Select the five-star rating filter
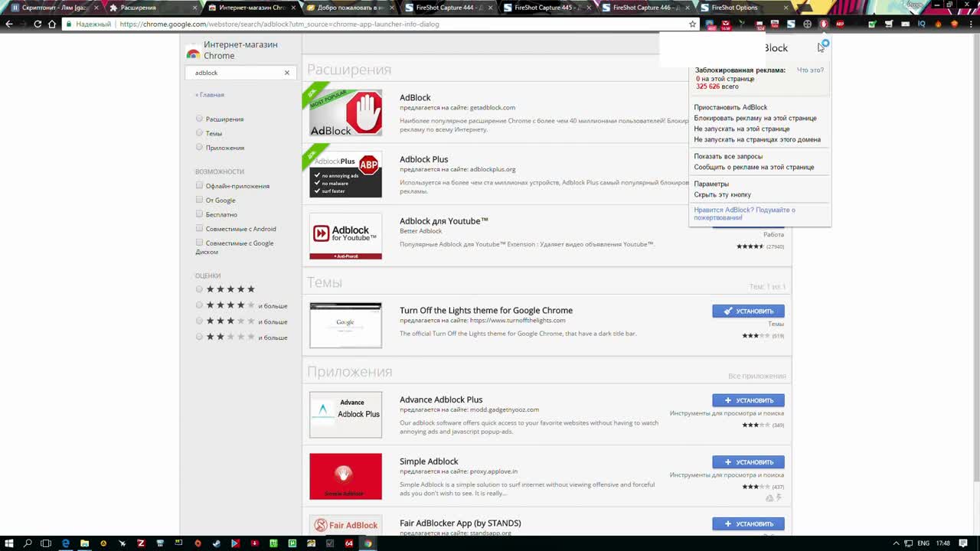 click(199, 289)
